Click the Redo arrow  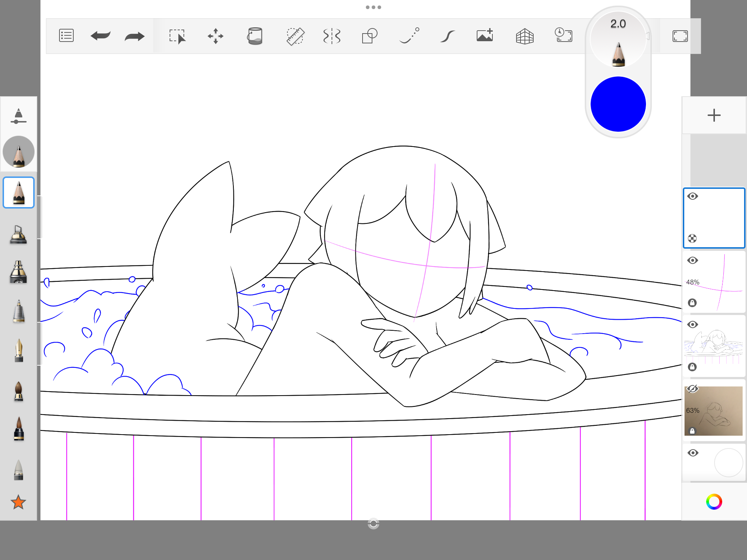[x=135, y=36]
